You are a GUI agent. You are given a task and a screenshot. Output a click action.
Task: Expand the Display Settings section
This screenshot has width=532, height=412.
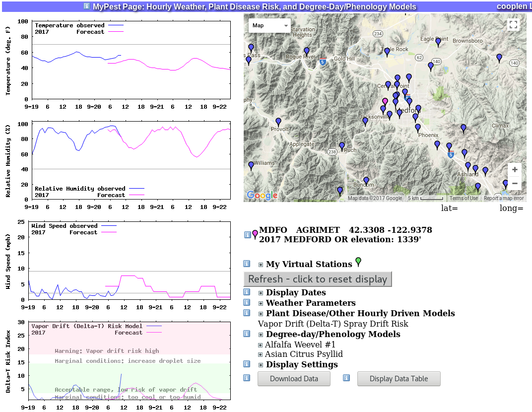pos(261,365)
